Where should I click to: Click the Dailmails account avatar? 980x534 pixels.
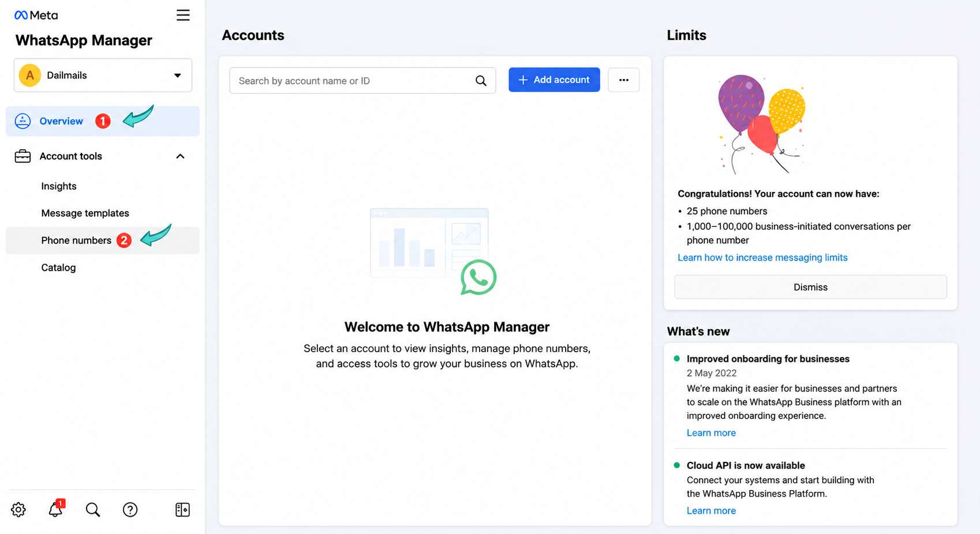point(30,75)
